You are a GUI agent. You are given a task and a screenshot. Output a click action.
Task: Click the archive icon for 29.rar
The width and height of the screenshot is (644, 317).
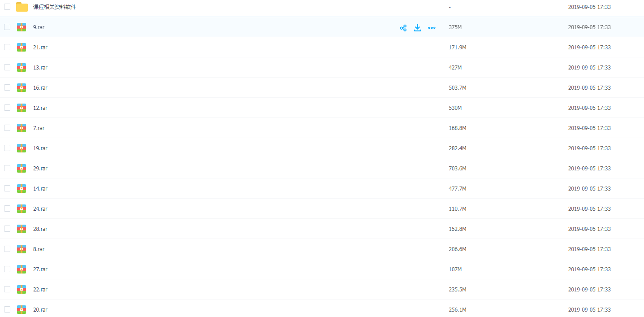click(22, 168)
